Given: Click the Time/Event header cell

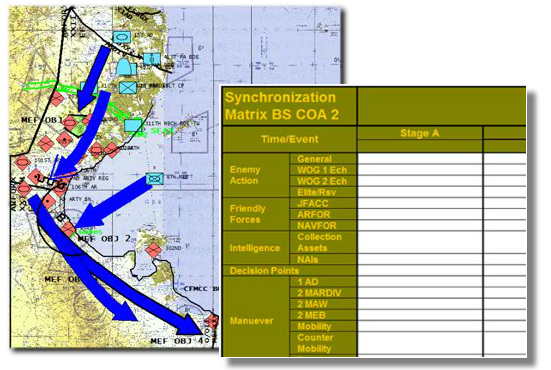Looking at the screenshot, I should [290, 139].
